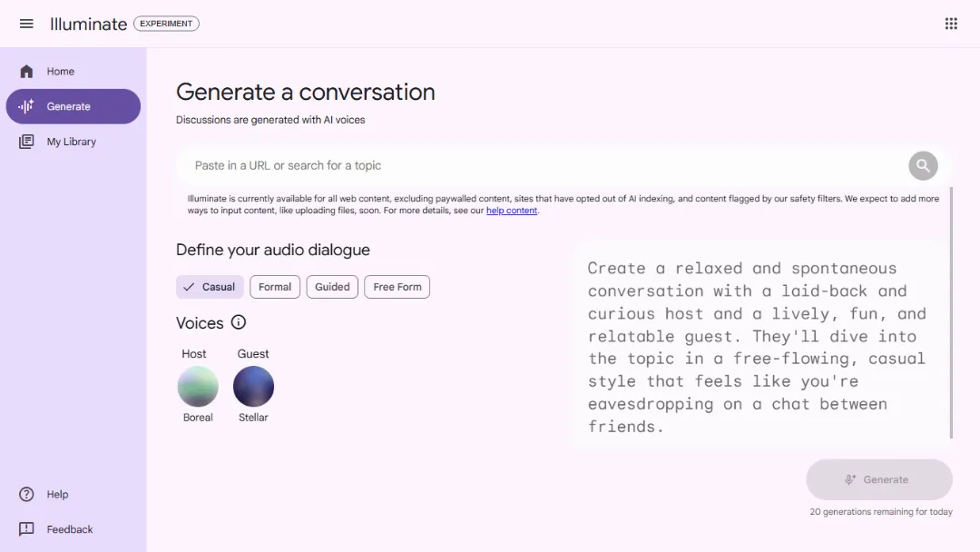Click '20 generations remaining for today' text

881,512
